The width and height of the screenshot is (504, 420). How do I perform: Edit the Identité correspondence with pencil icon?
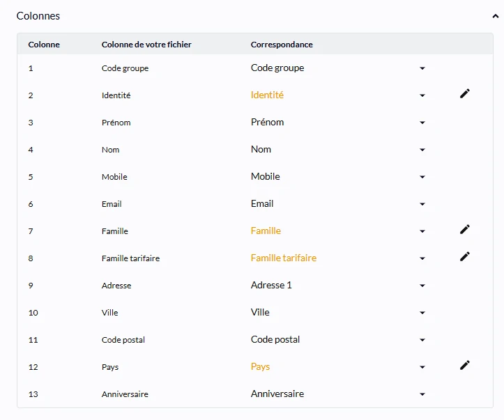point(465,93)
